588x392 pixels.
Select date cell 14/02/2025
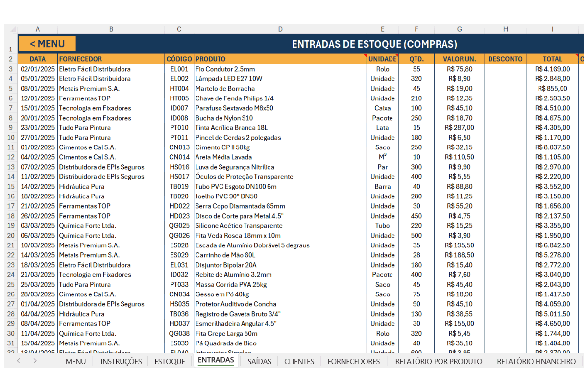tap(38, 187)
